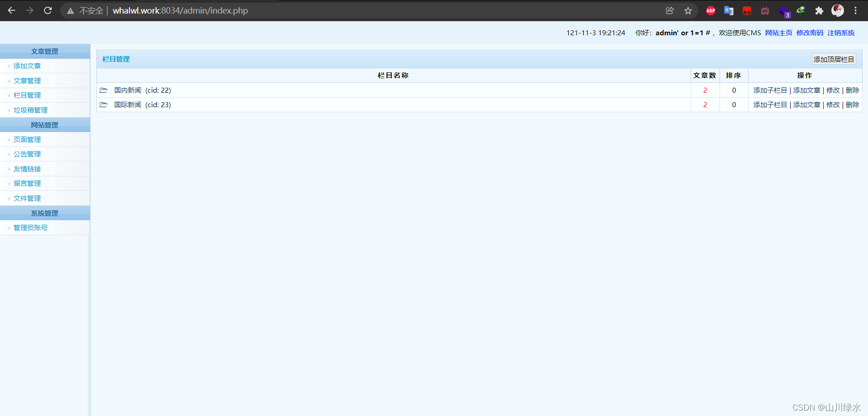Share this page via share icon
The image size is (868, 416).
tap(670, 10)
